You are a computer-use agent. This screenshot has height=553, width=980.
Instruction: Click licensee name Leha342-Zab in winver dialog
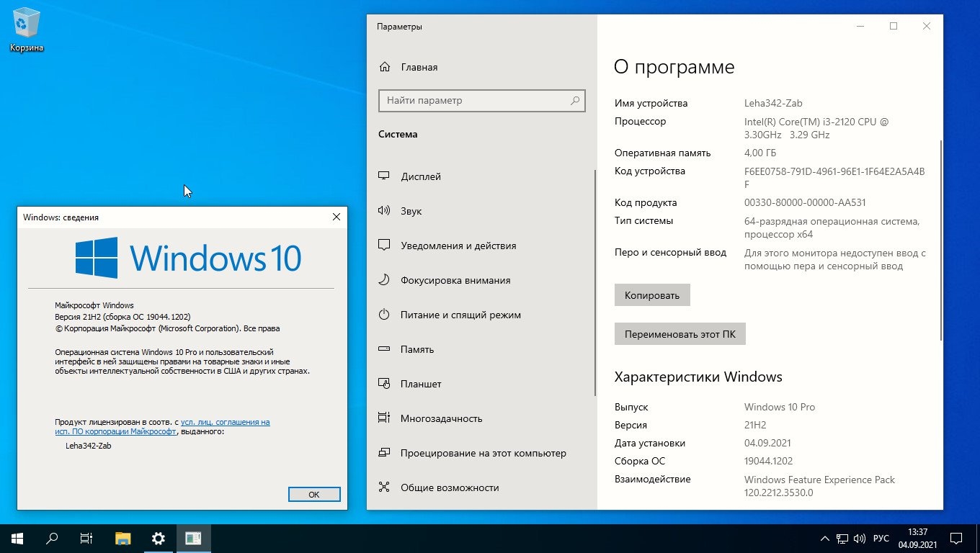(88, 445)
